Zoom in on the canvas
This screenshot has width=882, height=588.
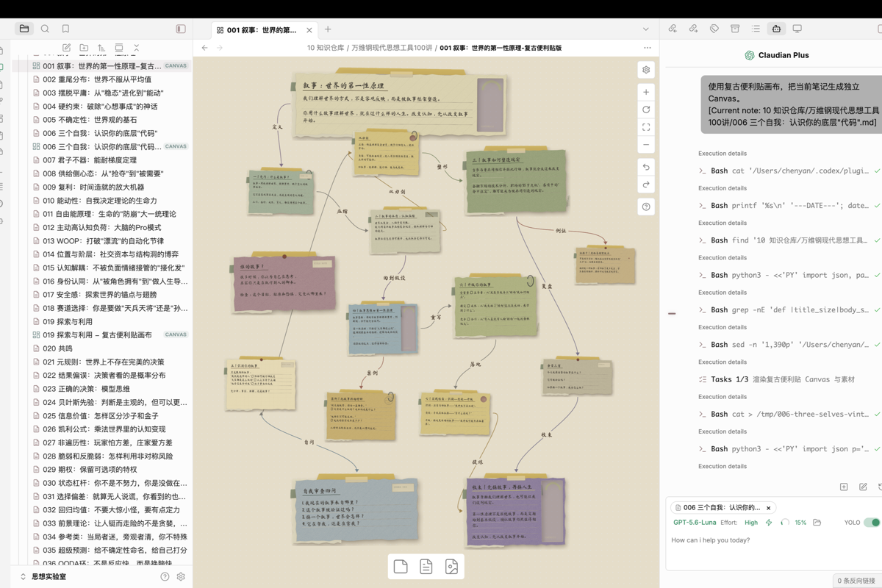(646, 92)
